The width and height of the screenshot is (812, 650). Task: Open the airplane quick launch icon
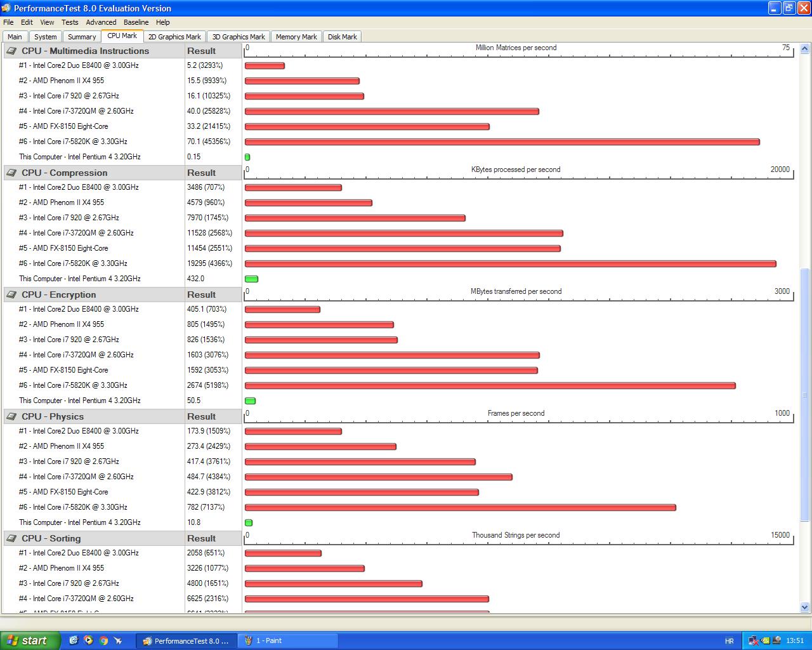118,640
